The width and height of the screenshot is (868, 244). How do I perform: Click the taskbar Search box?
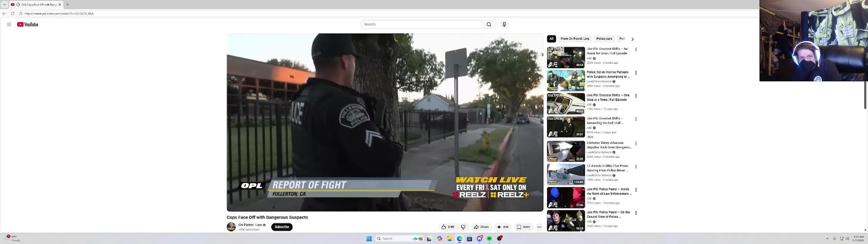pyautogui.click(x=399, y=239)
